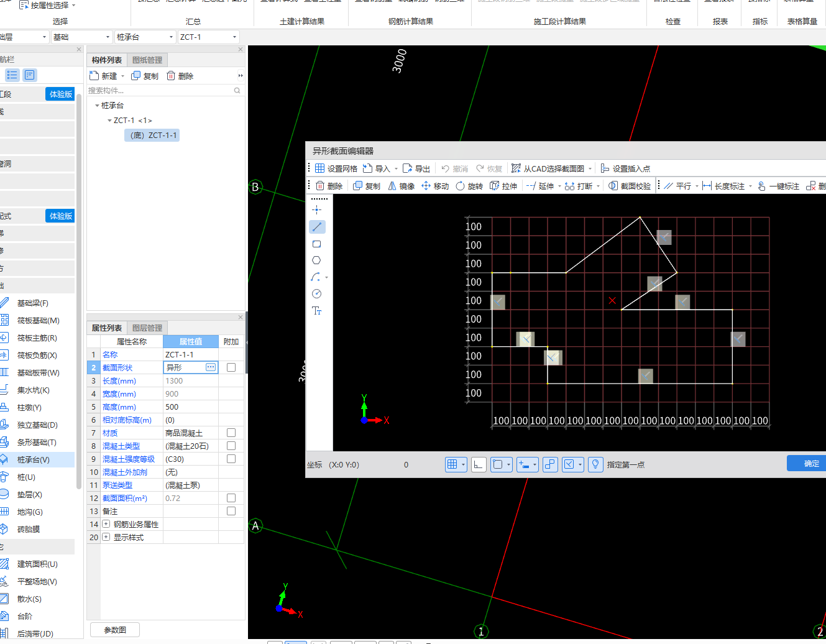The height and width of the screenshot is (644, 826).
Task: Tick the 截面面积 additional checkbox
Action: [x=231, y=498]
